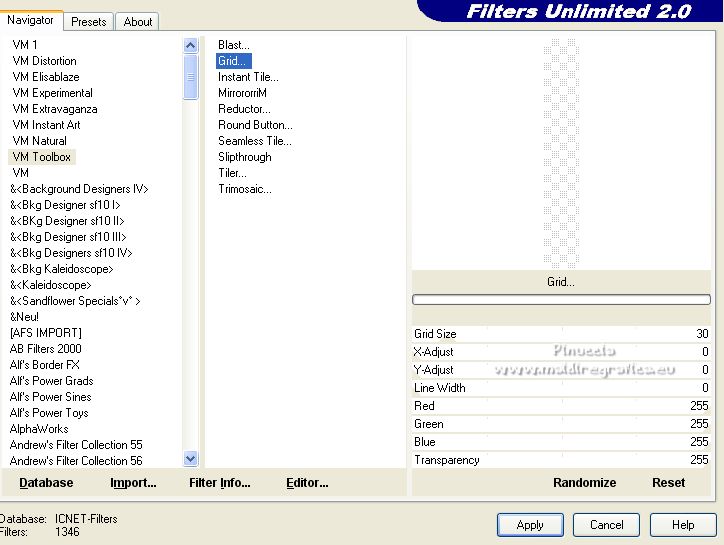Click the category list scroll down arrow
Screen dimensions: 724x545
(x=190, y=458)
